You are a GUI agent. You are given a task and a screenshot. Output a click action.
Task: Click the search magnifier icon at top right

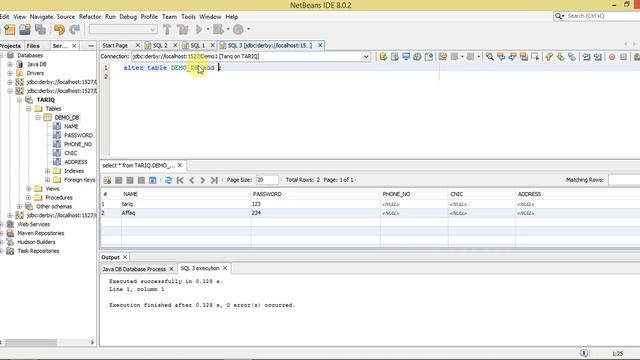[x=558, y=16]
